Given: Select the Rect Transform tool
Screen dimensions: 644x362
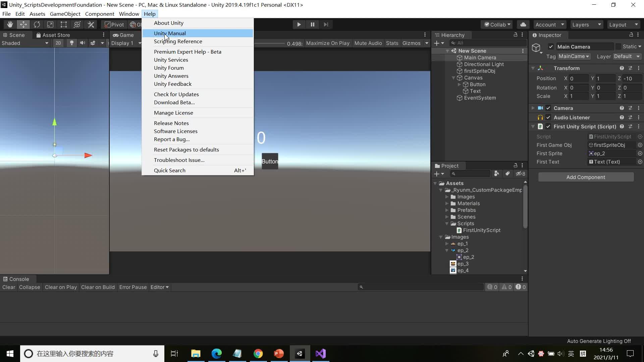Looking at the screenshot, I should [x=63, y=24].
